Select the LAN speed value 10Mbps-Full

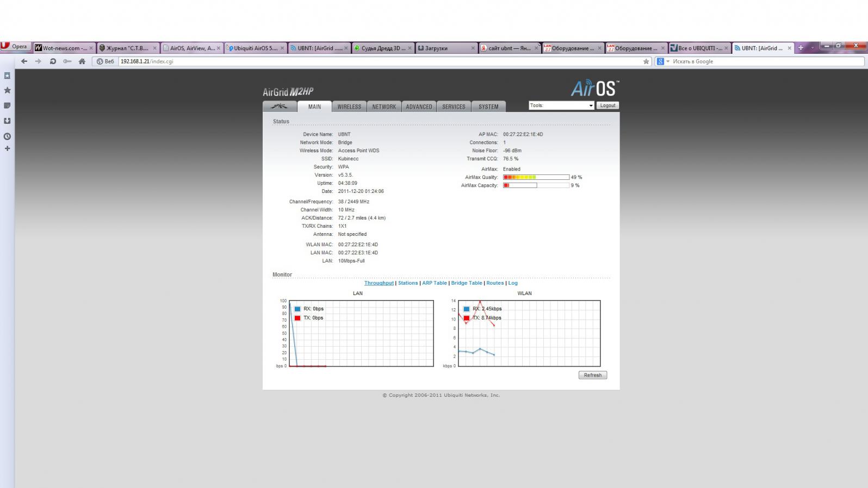coord(351,261)
